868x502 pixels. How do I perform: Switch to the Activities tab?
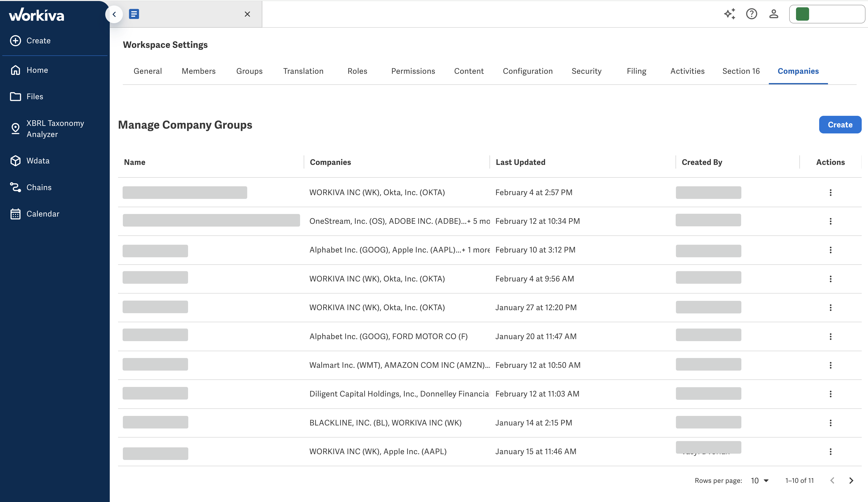click(688, 71)
